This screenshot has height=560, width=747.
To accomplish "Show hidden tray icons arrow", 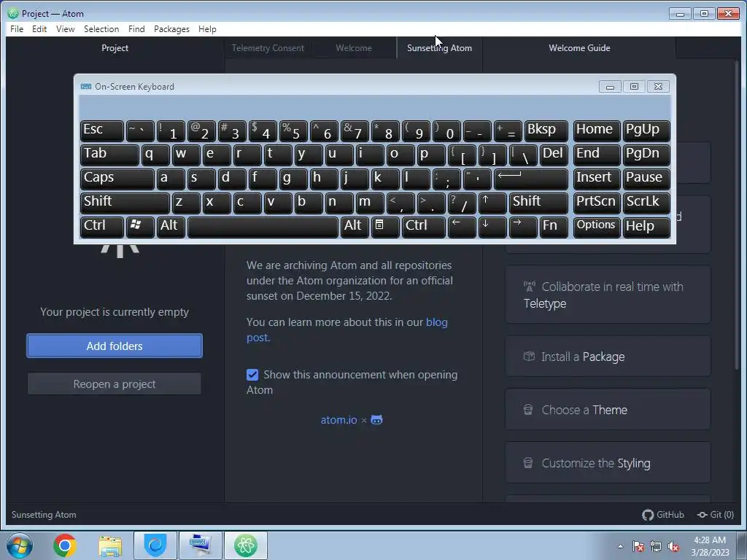I will (x=620, y=546).
